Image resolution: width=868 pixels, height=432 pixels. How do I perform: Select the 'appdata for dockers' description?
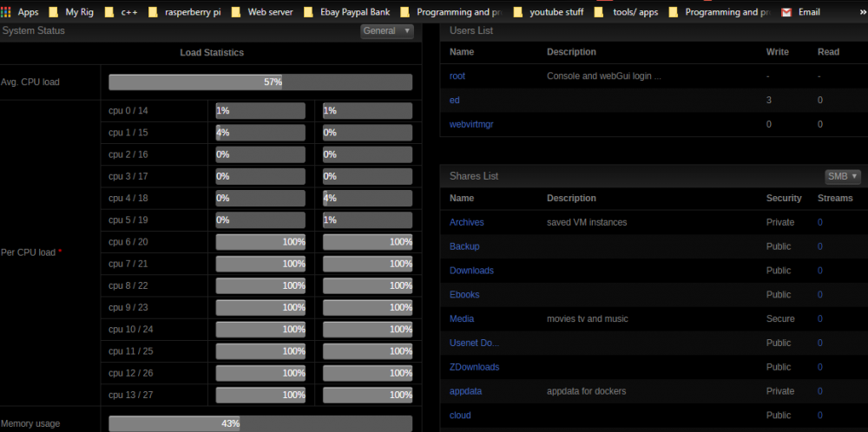coord(586,391)
